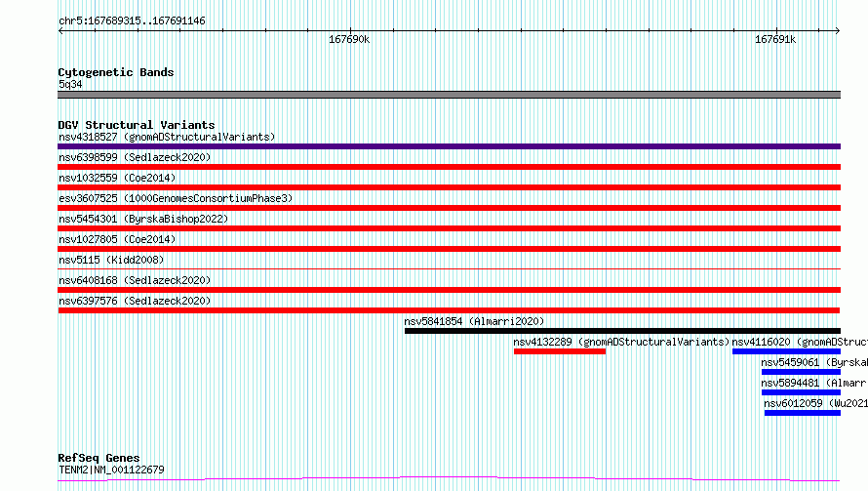Click the black nsv5841854 variant bar
This screenshot has height=491, width=868.
click(x=622, y=331)
